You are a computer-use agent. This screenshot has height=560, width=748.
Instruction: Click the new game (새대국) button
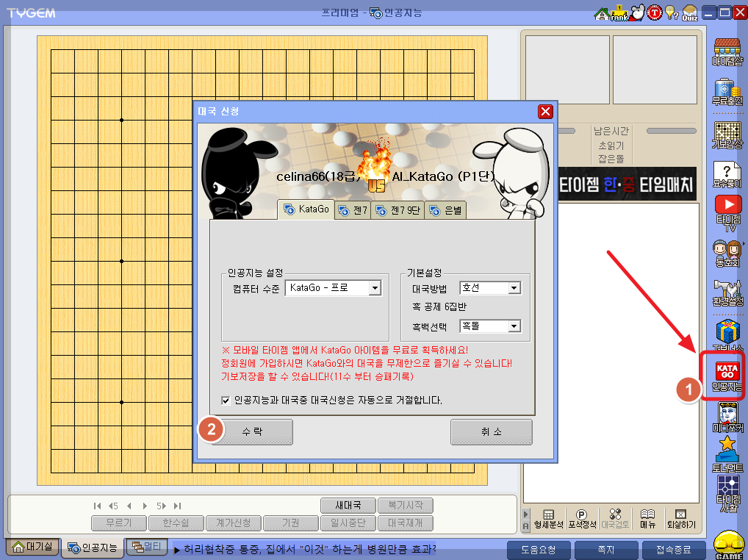click(x=348, y=505)
